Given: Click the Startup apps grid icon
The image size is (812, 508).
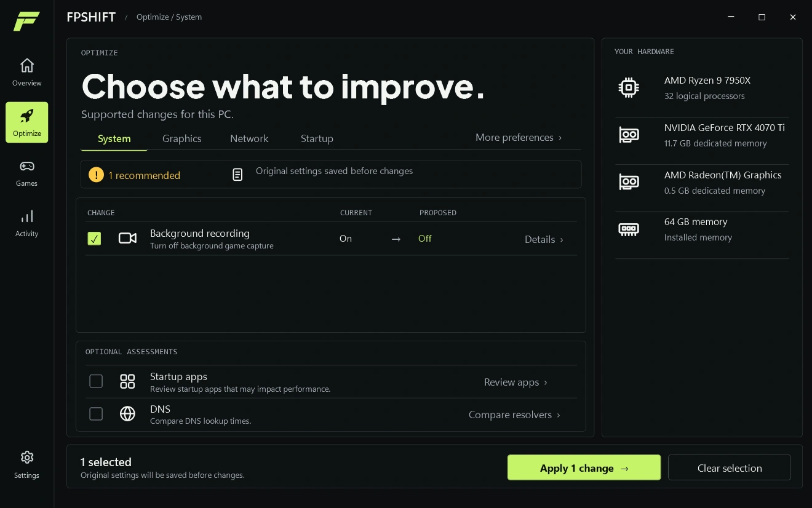Looking at the screenshot, I should pos(127,381).
